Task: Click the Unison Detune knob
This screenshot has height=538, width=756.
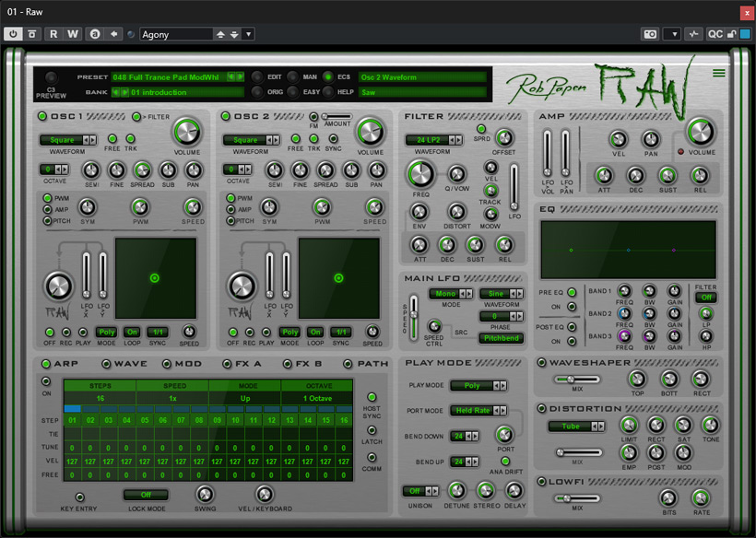Action: (456, 491)
